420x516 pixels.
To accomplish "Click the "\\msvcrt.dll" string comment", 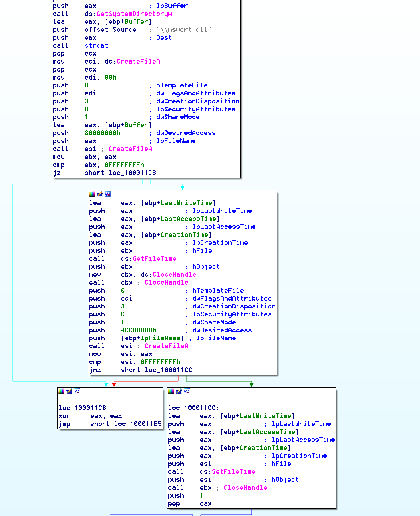I will pos(184,30).
